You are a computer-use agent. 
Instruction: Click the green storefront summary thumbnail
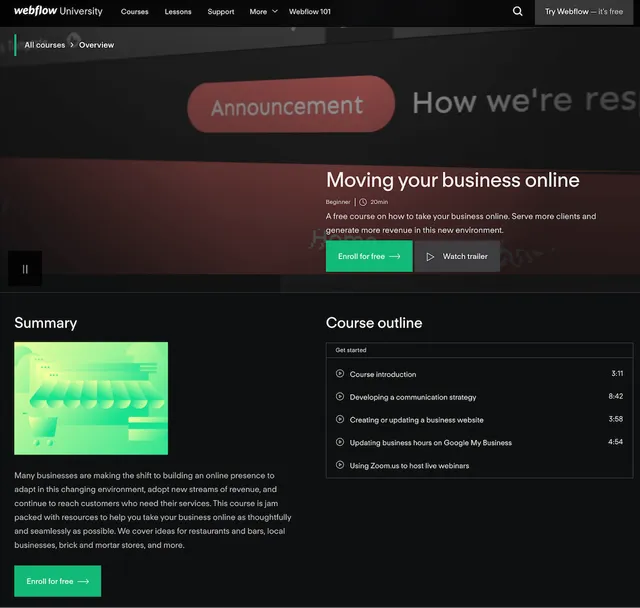click(x=91, y=398)
